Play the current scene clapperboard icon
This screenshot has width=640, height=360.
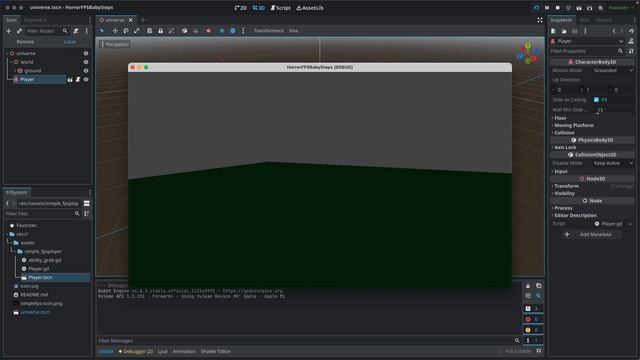579,8
